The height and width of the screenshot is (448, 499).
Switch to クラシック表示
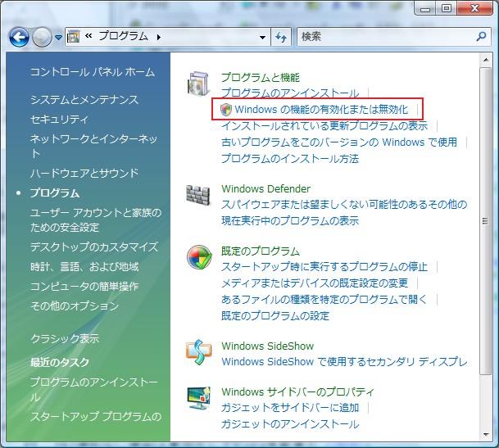tap(65, 338)
